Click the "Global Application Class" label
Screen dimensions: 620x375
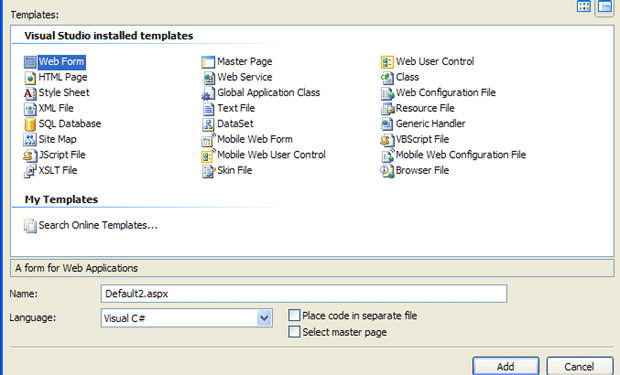click(x=268, y=93)
